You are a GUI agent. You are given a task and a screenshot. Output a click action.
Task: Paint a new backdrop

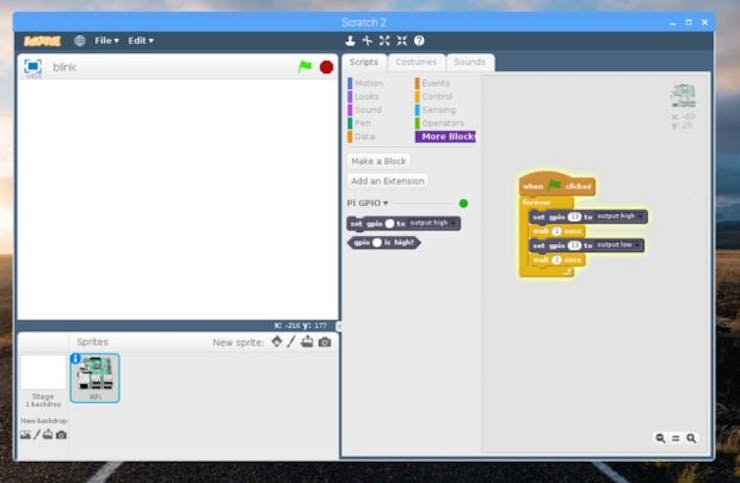point(37,435)
